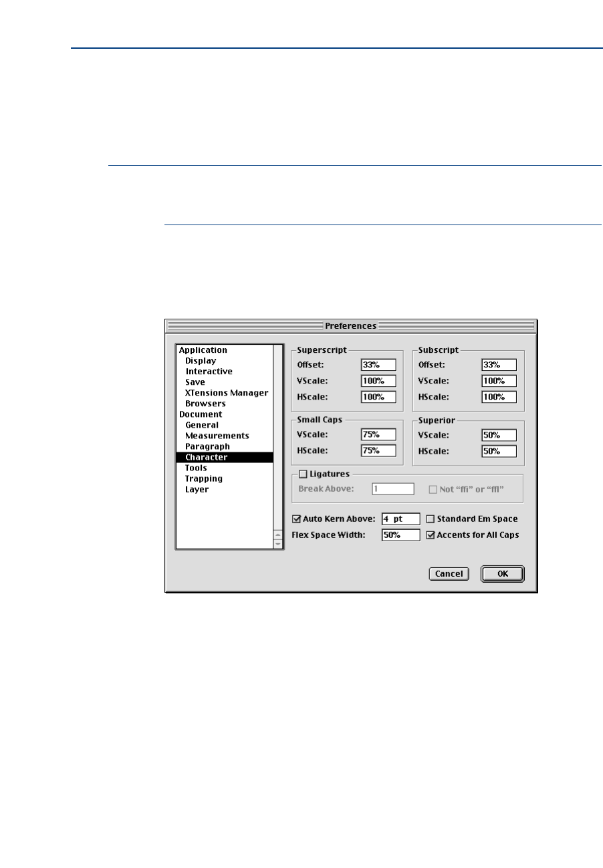Disable the Auto Kern Above checkbox
This screenshot has width=603, height=868.
pos(297,519)
